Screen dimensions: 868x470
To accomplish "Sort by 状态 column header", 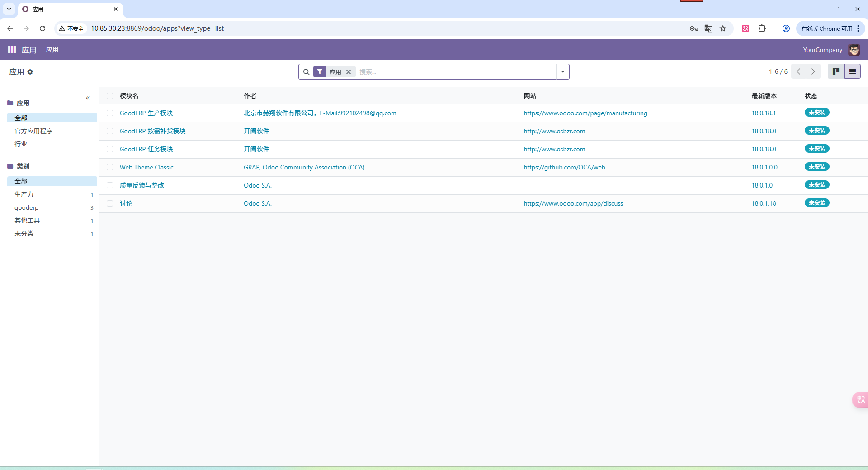I will 811,96.
